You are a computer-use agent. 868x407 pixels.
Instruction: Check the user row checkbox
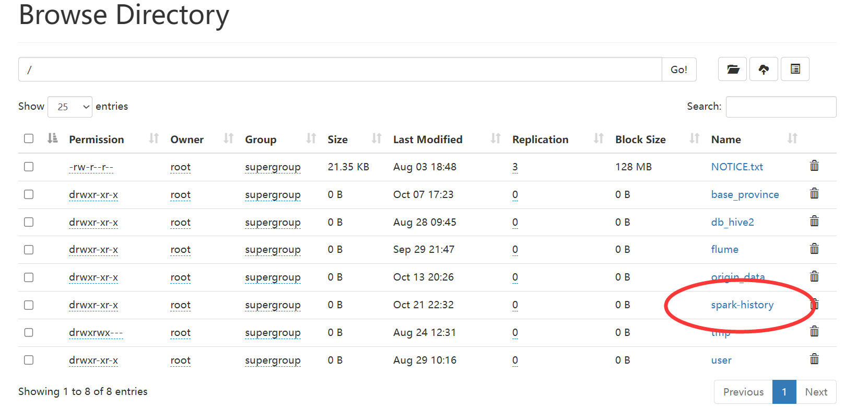[29, 361]
